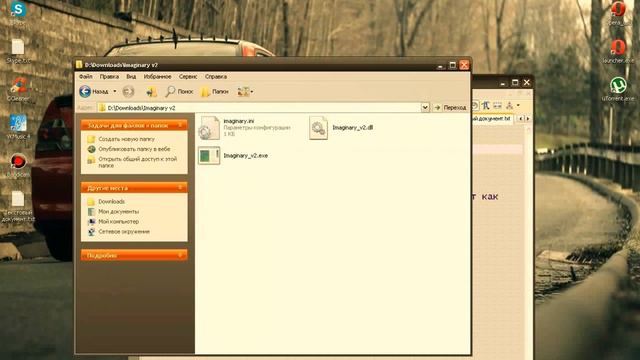Open the Сервис menu
640x360 pixels.
click(x=188, y=76)
